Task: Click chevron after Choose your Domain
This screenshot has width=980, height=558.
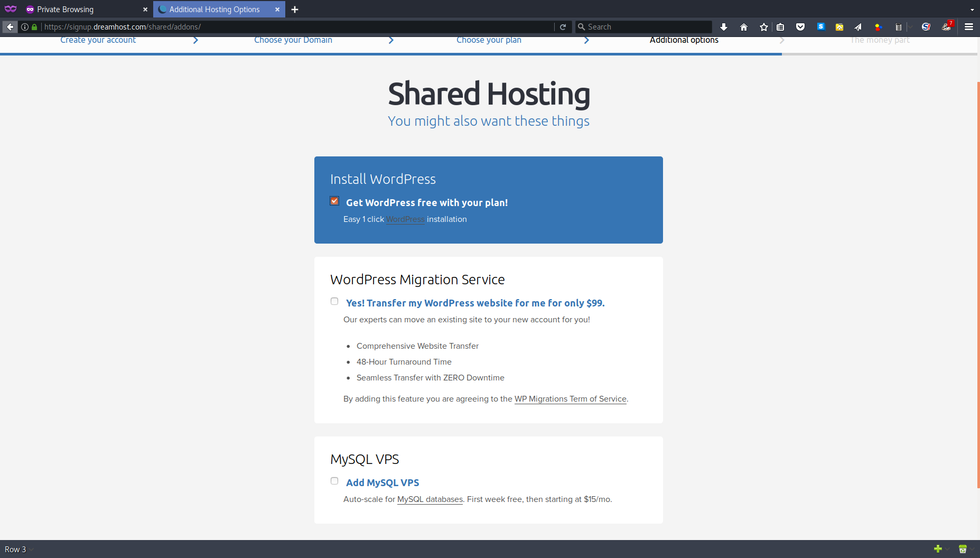Action: coord(391,40)
